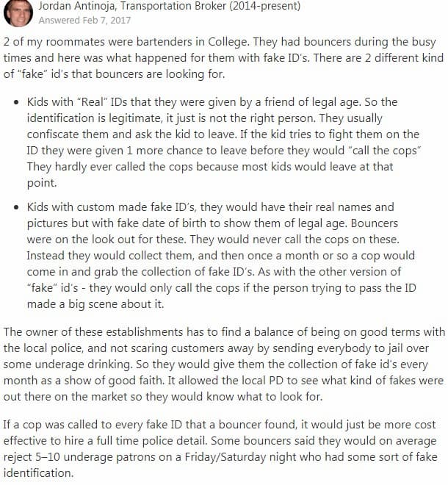Click the paragraph starting 'If a cop was called'

[220, 448]
